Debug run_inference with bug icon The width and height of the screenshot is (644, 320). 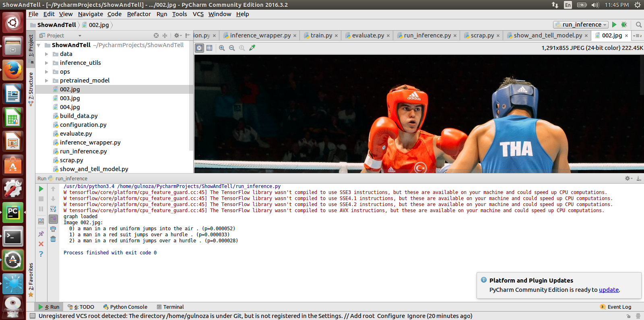pos(624,25)
